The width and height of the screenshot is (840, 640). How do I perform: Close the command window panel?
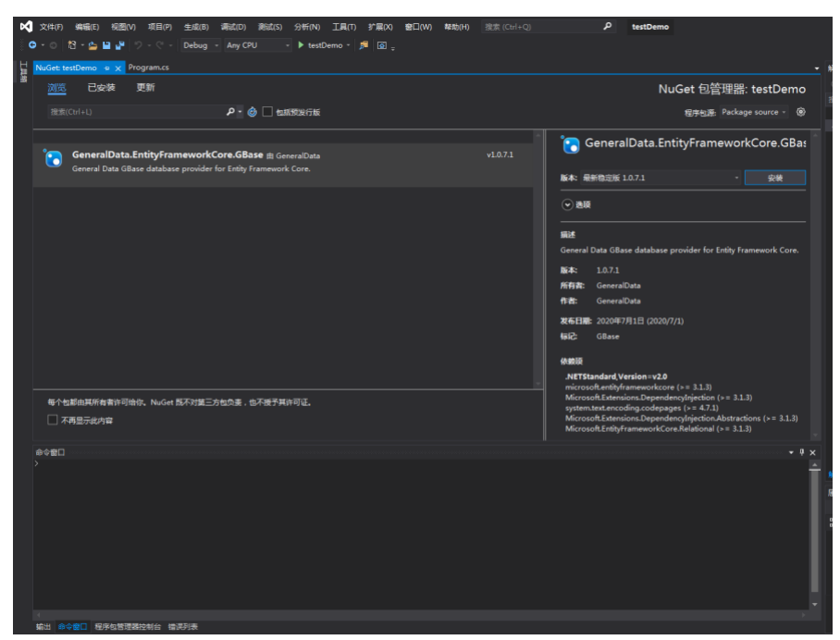click(812, 452)
